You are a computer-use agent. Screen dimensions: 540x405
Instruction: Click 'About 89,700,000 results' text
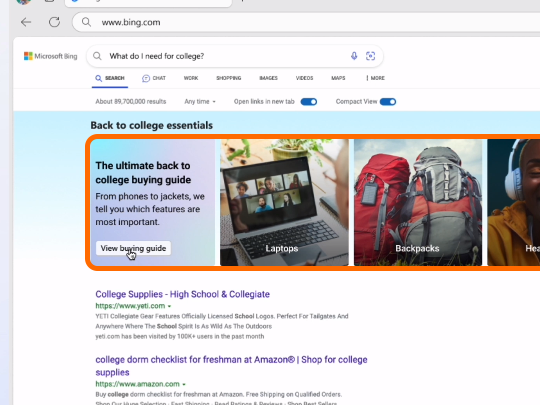click(x=131, y=102)
